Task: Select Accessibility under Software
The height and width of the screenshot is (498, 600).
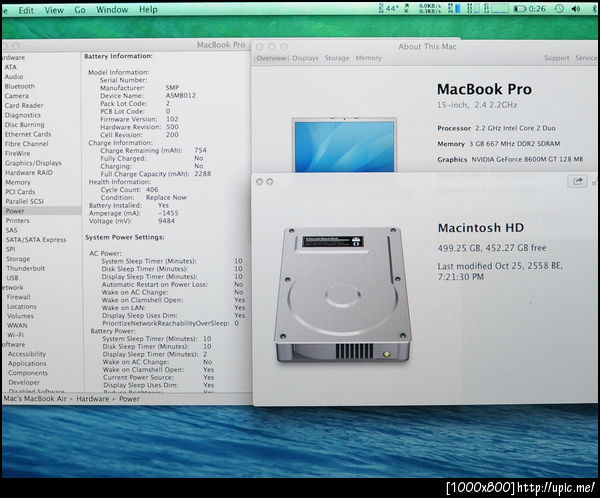Action: click(x=27, y=354)
